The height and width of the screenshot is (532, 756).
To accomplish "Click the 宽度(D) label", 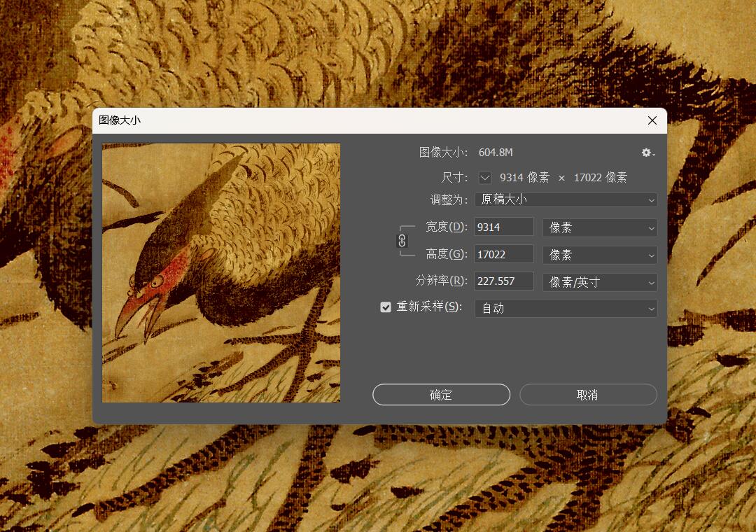I will (447, 227).
